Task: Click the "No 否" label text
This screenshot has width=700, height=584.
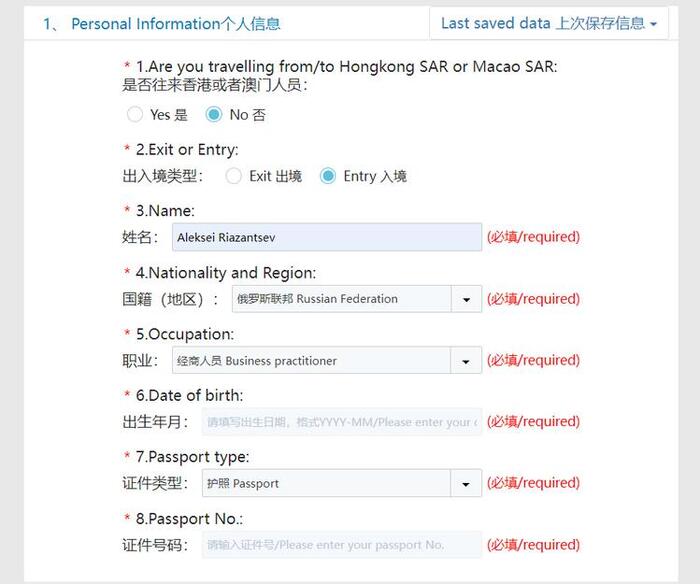Action: (x=248, y=115)
